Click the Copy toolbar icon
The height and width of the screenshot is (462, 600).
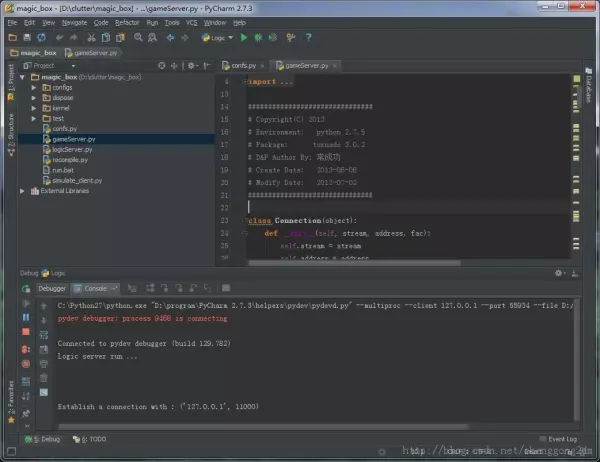tap(106, 38)
